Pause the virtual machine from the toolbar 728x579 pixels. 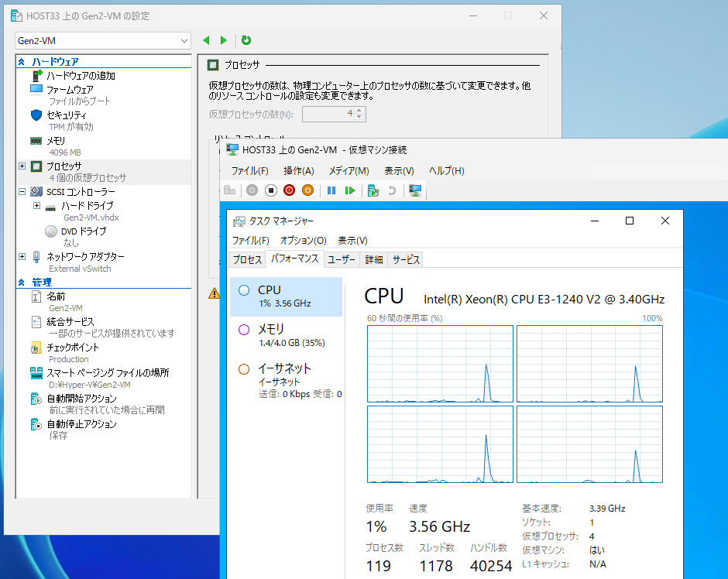331,190
